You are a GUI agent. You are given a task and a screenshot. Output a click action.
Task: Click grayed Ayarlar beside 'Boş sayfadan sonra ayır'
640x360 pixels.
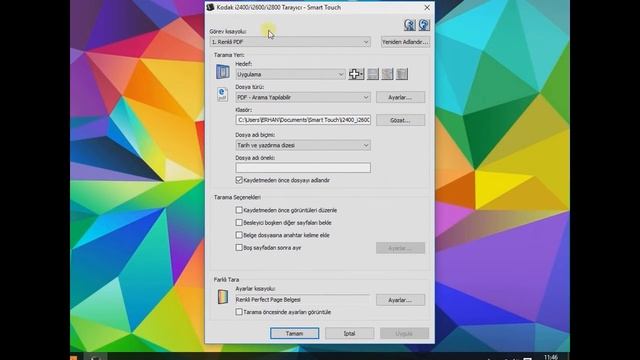point(400,248)
